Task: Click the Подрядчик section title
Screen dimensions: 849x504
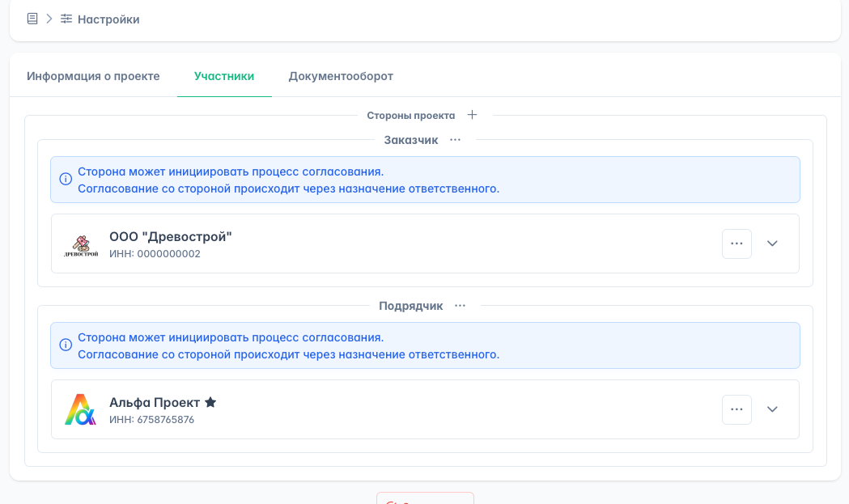Action: pos(411,306)
